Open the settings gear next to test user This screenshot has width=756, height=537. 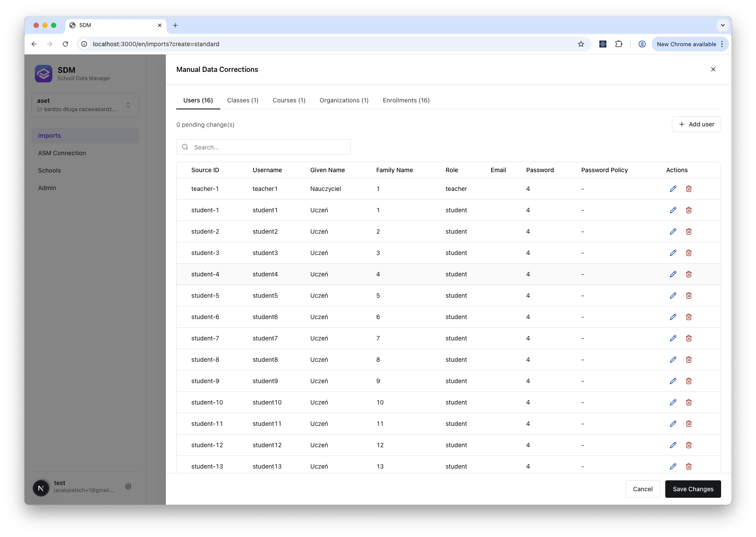(128, 486)
